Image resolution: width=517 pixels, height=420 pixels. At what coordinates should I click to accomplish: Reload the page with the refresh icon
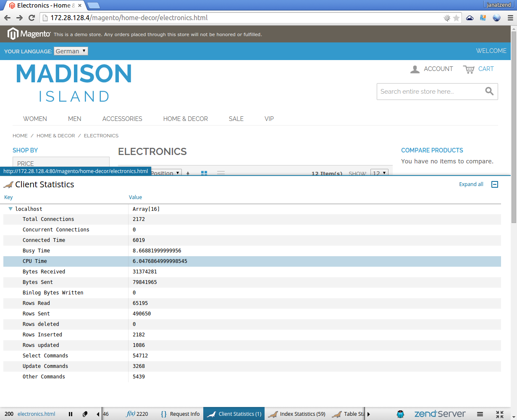coord(31,18)
